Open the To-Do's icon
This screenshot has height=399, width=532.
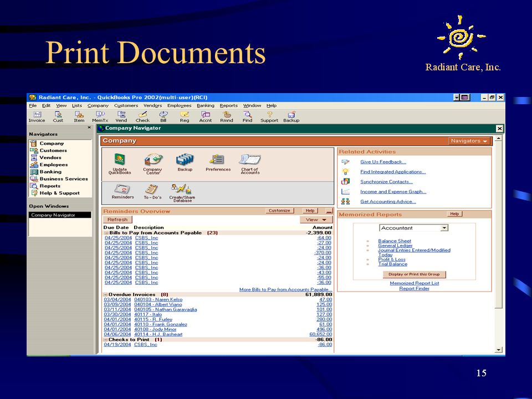(x=152, y=191)
